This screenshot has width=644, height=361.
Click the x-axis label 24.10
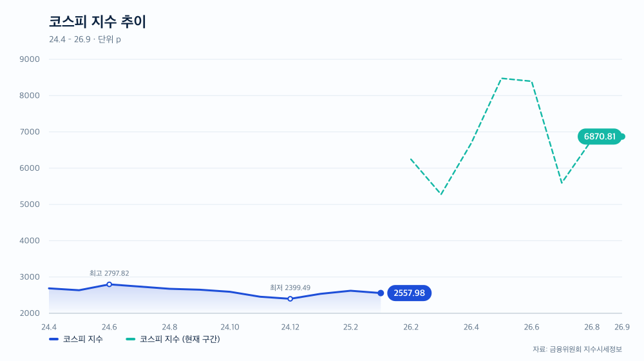(x=230, y=327)
